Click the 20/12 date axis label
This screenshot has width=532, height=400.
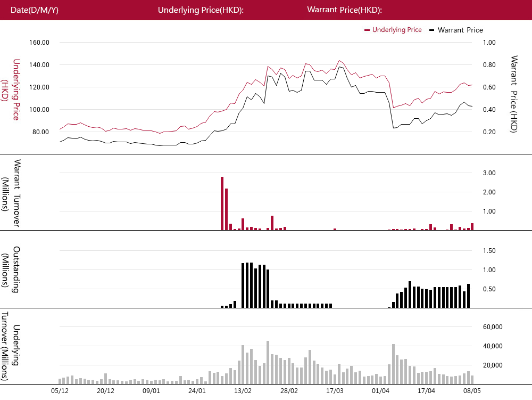[105, 391]
